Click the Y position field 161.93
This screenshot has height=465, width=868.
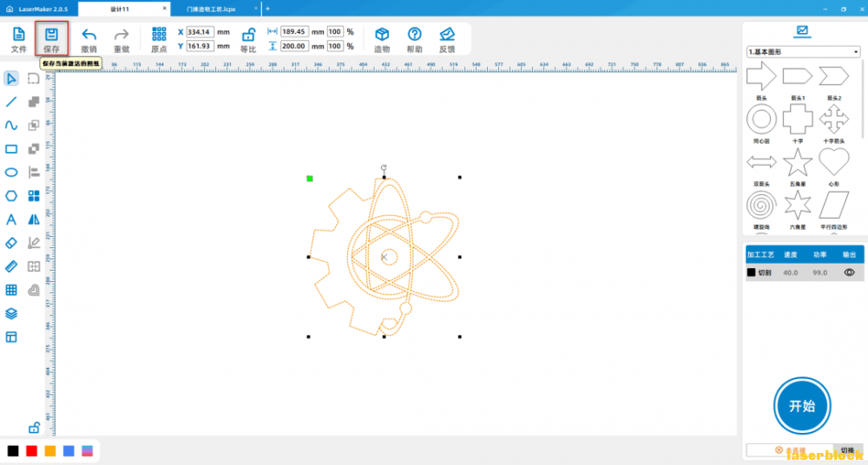click(200, 46)
